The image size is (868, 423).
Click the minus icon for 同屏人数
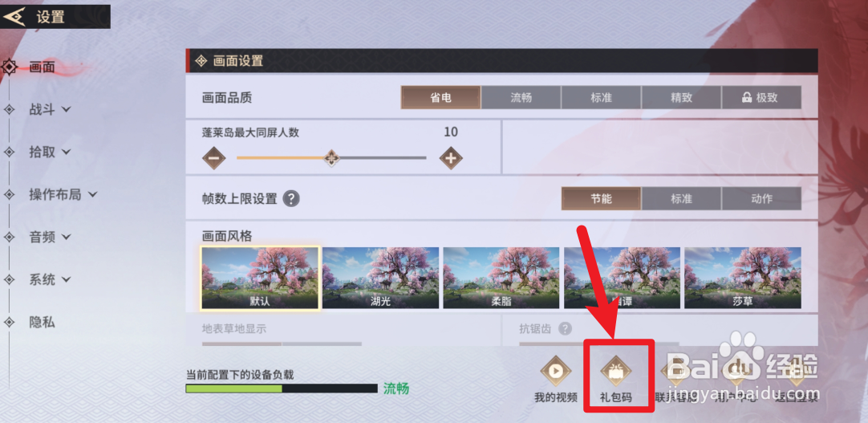pos(214,158)
